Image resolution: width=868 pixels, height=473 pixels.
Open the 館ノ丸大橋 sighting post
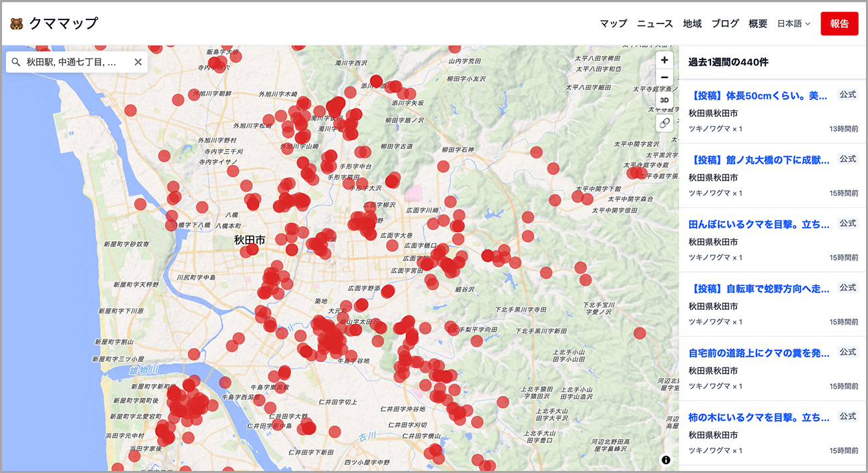pyautogui.click(x=758, y=160)
